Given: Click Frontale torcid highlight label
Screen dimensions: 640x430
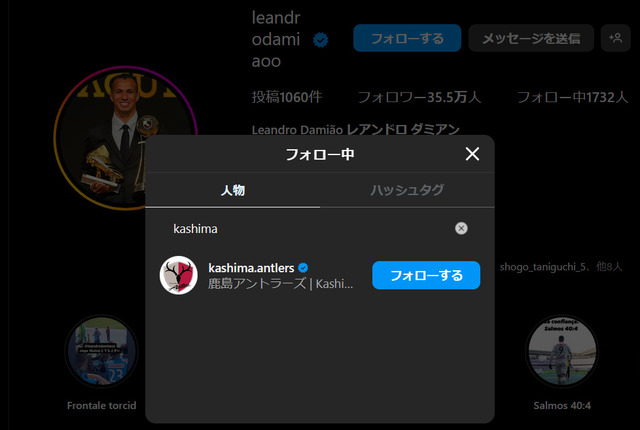Looking at the screenshot, I should coord(102,406).
